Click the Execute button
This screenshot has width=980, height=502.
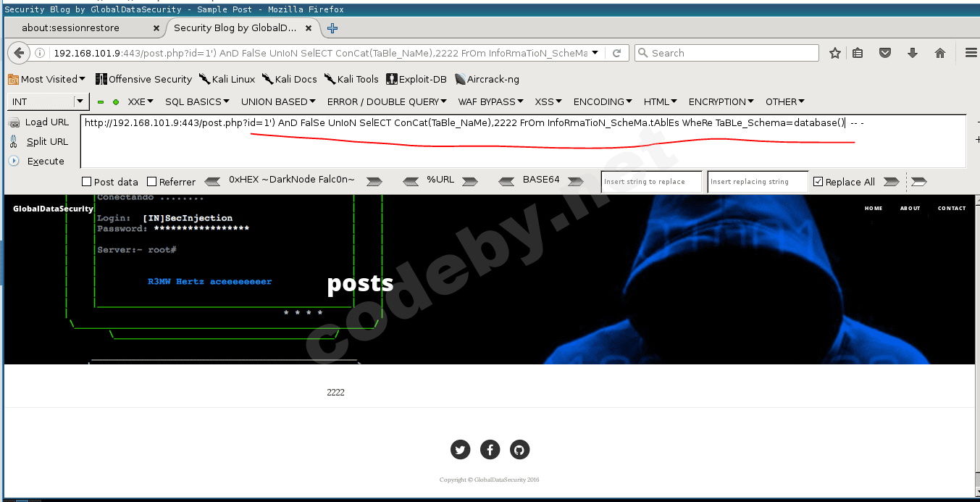tap(37, 161)
